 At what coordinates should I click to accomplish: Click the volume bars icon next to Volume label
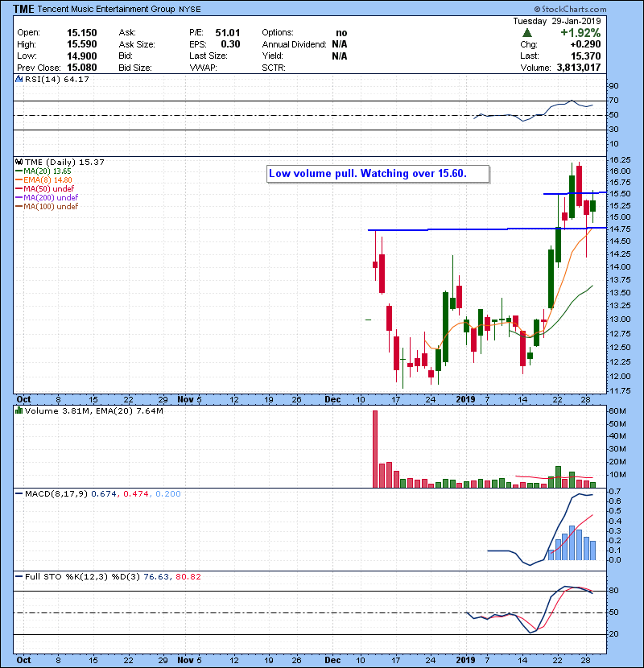[19, 410]
